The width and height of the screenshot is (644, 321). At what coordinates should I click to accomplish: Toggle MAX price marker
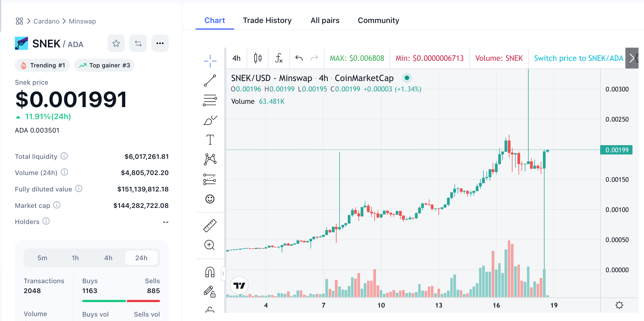357,58
